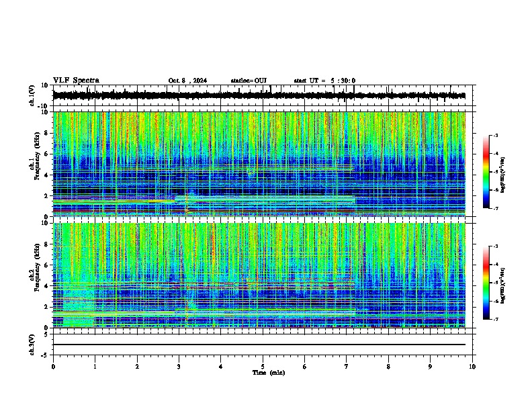Click time-axis tick label '4'

221,367
